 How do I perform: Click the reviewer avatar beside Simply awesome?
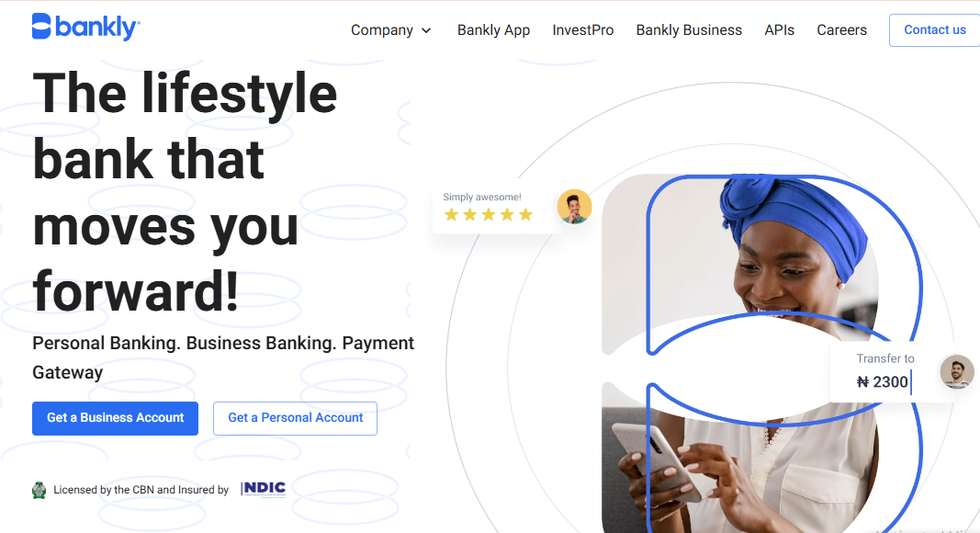574,207
